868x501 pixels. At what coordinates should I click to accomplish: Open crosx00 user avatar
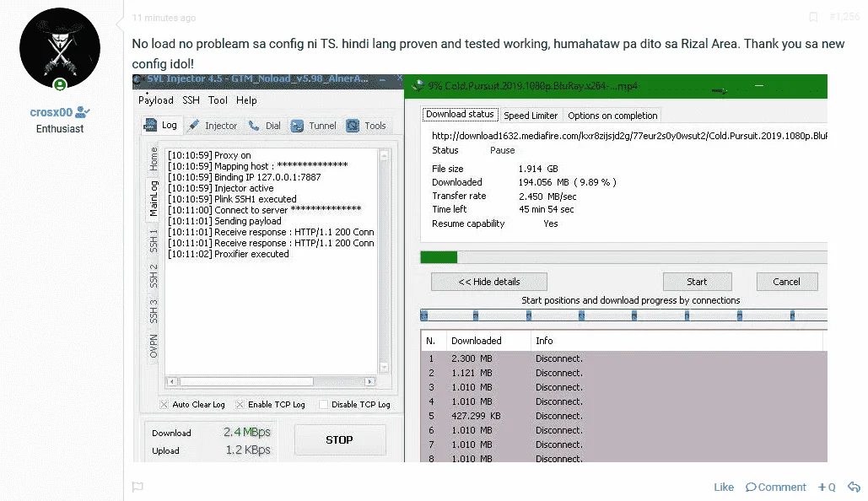coord(60,48)
